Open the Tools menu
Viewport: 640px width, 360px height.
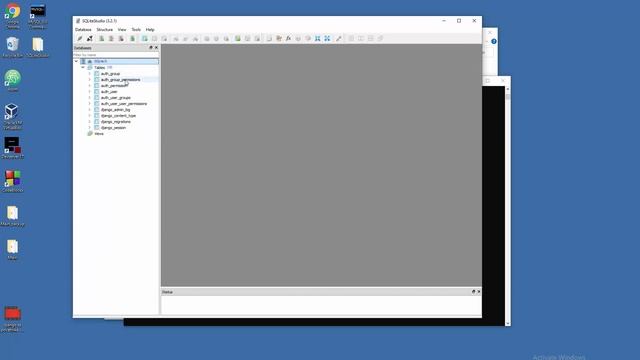(x=136, y=30)
